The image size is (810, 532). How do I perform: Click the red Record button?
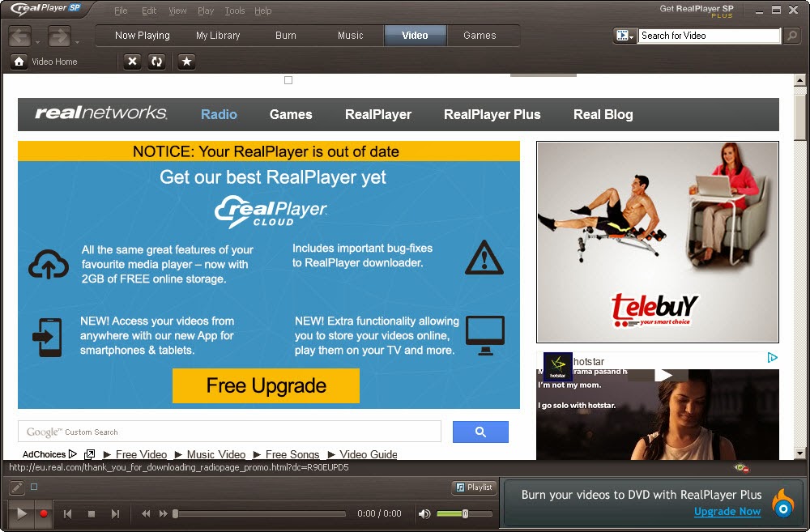click(x=44, y=513)
